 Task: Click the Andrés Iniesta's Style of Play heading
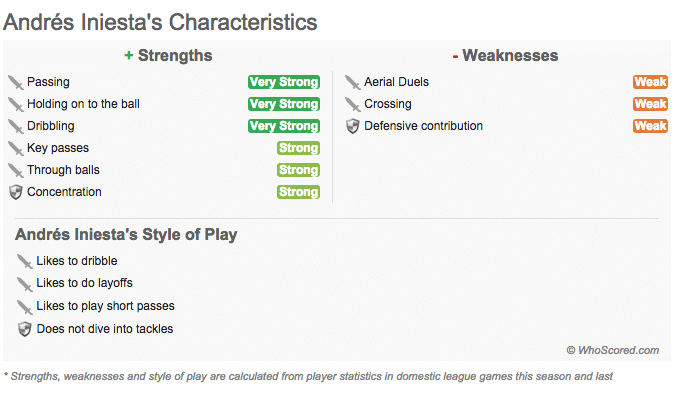pos(126,235)
